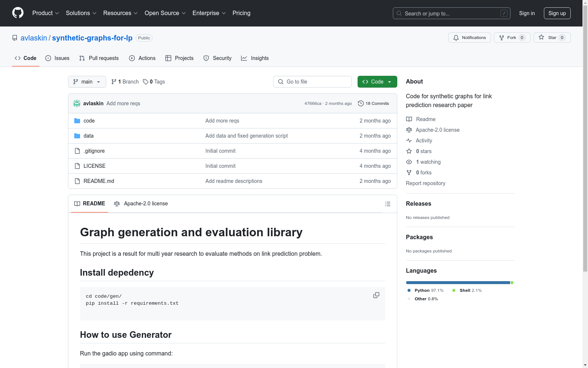Select the Security tab

[218, 58]
